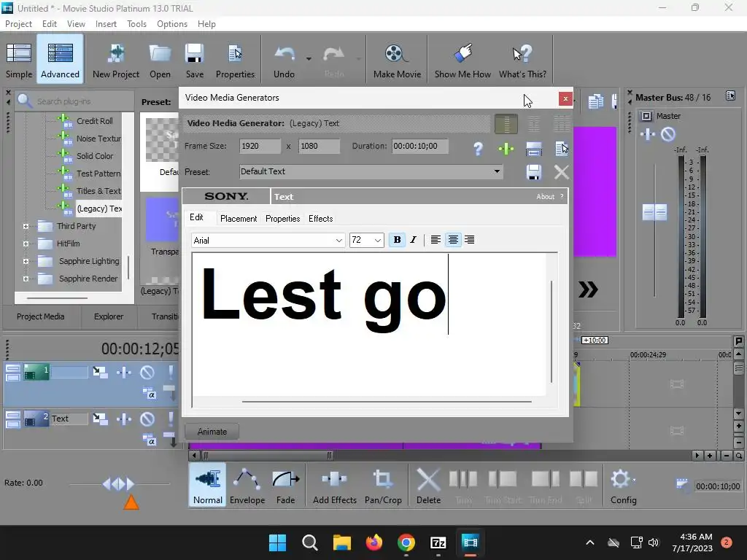Delete the selected event

(428, 485)
